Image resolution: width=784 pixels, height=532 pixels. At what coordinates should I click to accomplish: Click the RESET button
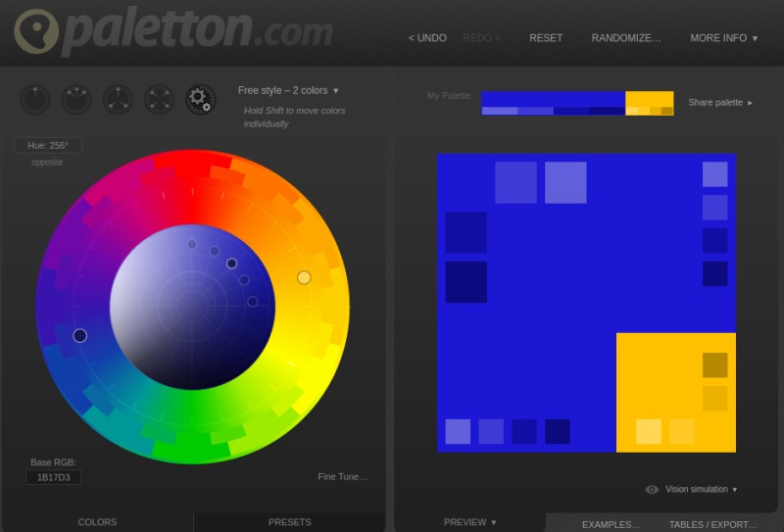[546, 38]
